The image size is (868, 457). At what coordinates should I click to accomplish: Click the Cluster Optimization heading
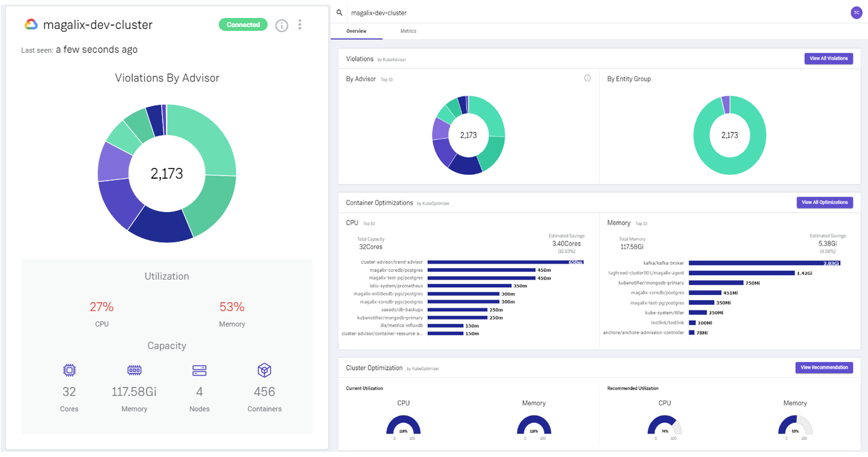click(x=374, y=368)
